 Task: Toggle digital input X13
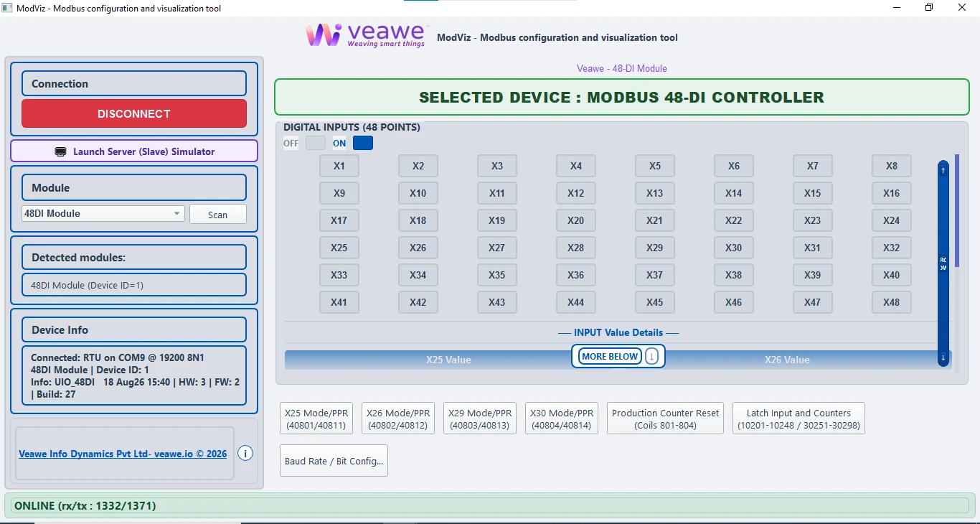click(655, 193)
